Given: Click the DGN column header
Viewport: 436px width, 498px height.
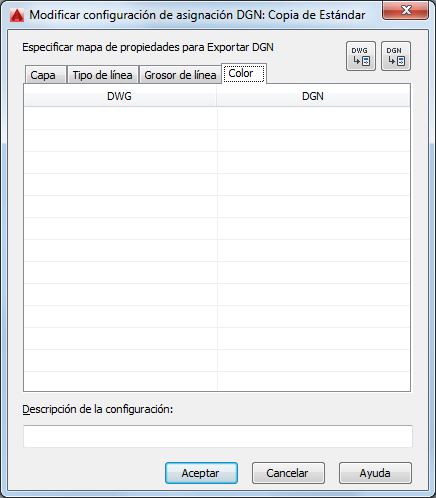Looking at the screenshot, I should point(313,96).
